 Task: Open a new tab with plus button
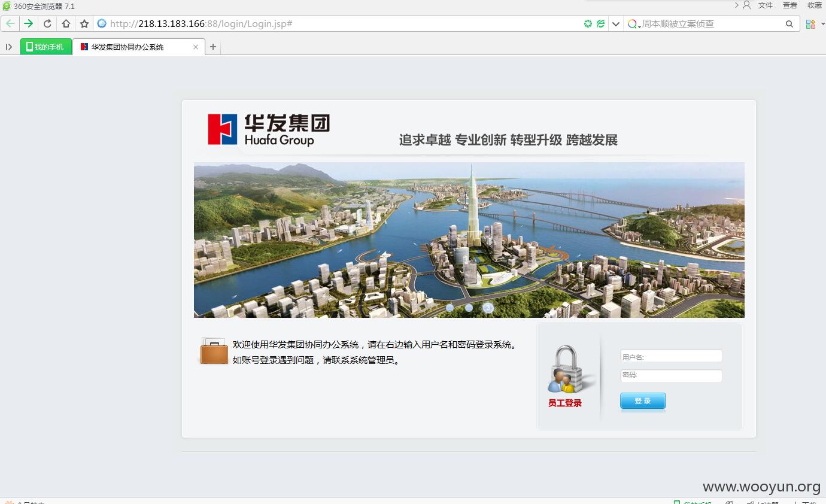point(213,47)
